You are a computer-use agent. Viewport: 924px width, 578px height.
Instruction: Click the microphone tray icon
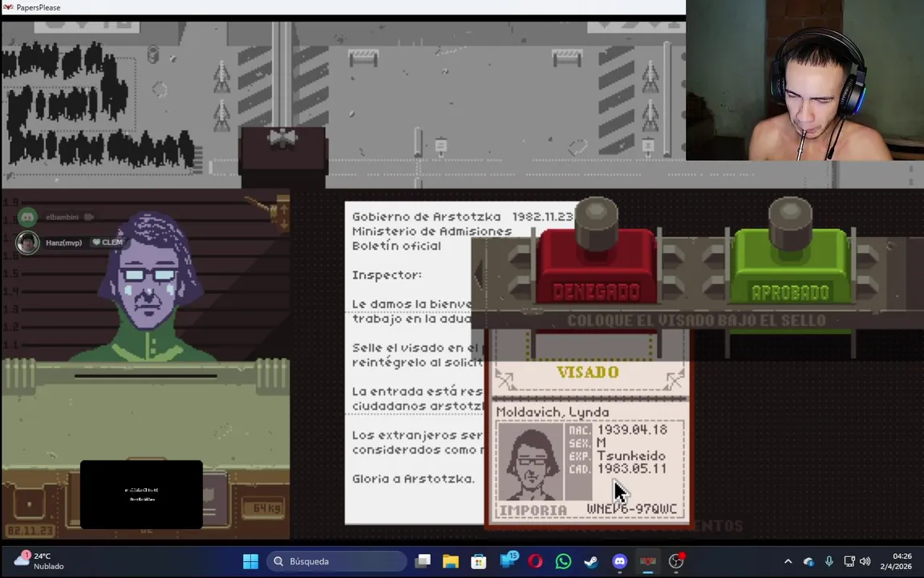[829, 561]
